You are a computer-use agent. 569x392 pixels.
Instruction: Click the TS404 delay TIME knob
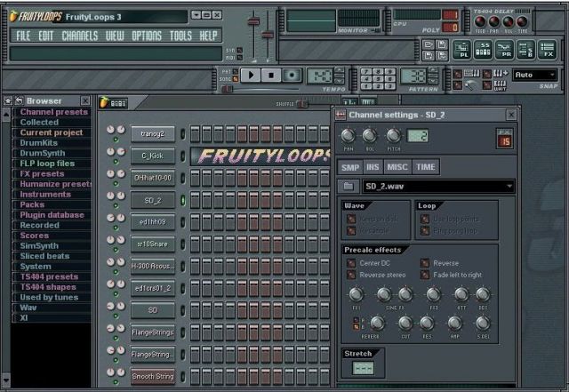[x=522, y=21]
